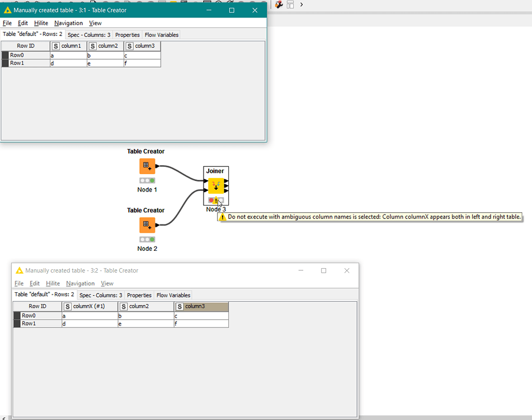Click highlighted column3 header in 3:2 table
Image resolution: width=532 pixels, height=420 pixels.
tap(201, 306)
